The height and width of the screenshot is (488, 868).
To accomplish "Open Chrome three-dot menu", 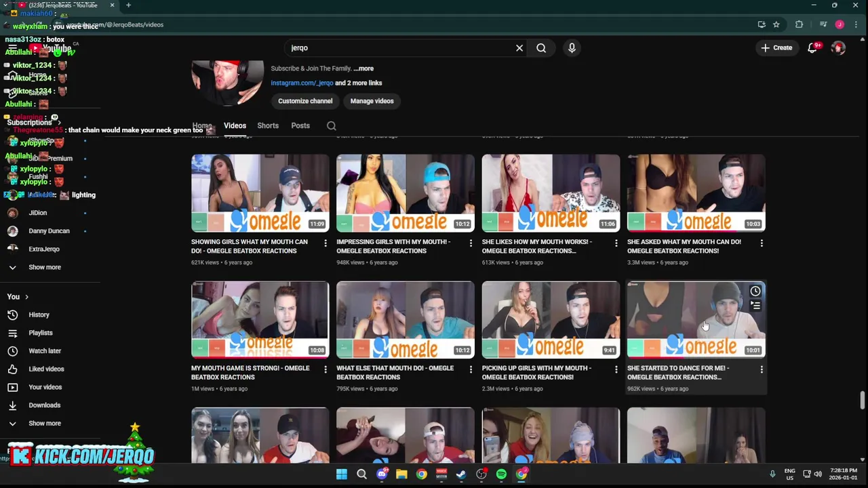I will point(856,24).
